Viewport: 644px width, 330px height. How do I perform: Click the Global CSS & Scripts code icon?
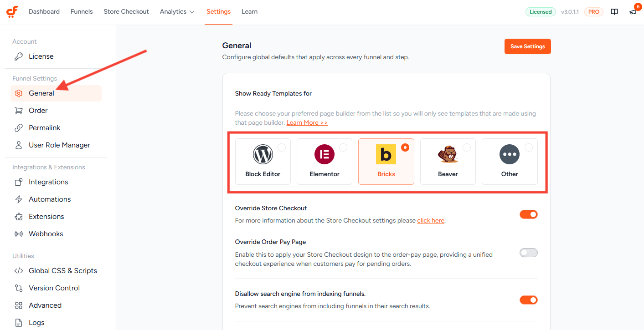(19, 271)
